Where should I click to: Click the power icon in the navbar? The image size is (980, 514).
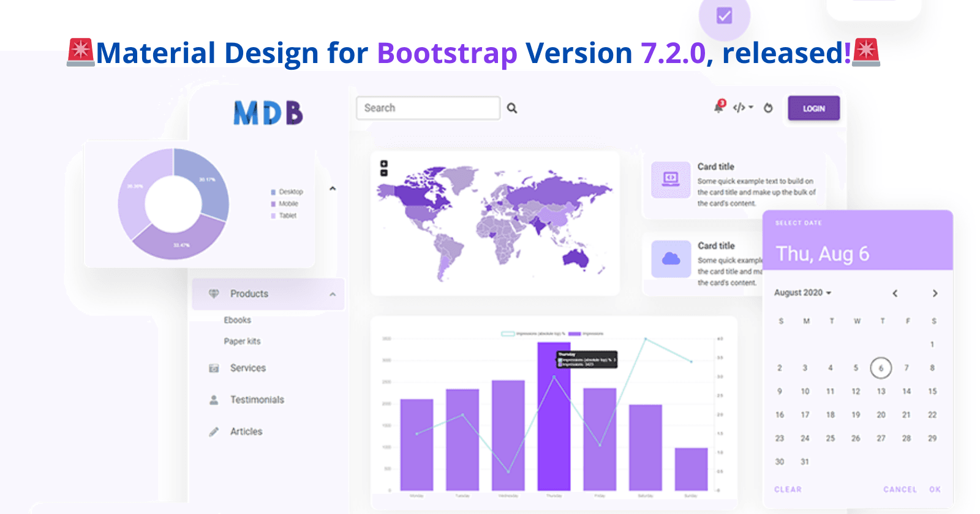click(768, 108)
